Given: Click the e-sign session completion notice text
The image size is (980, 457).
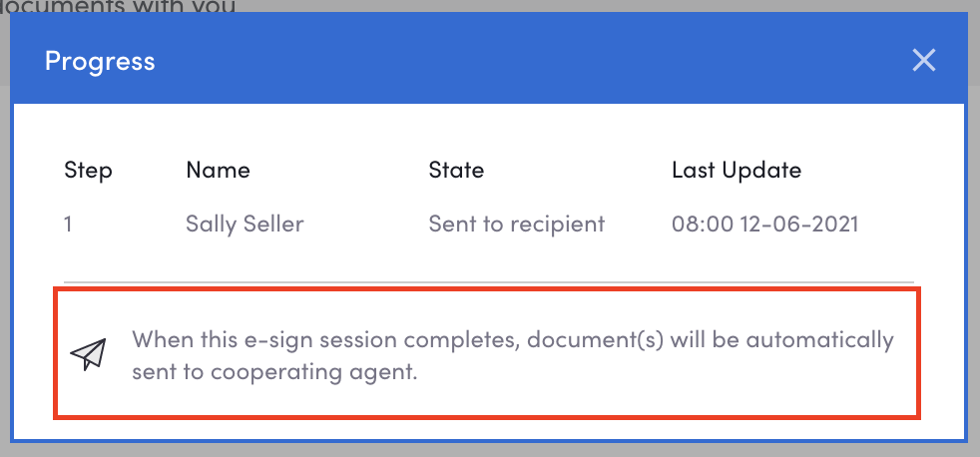Looking at the screenshot, I should pos(513,356).
